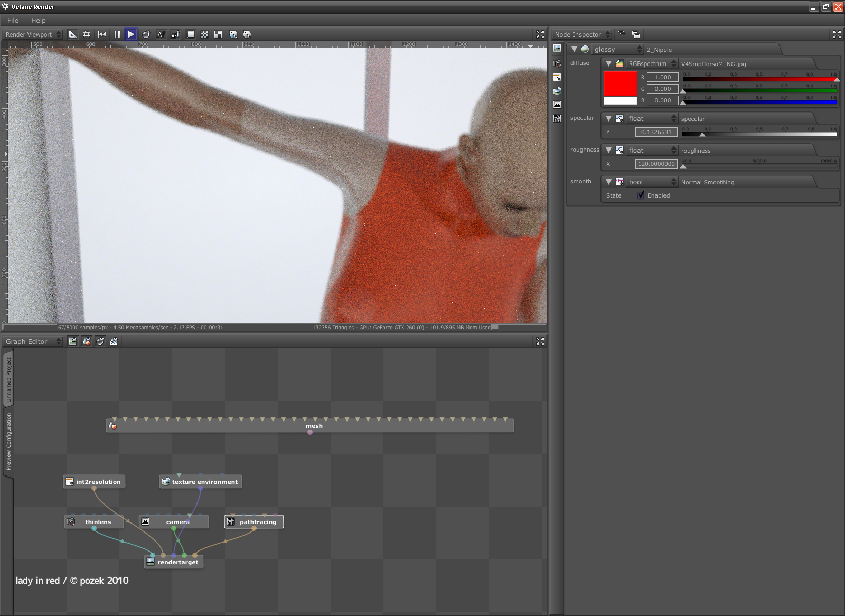Click the B value input field
This screenshot has height=616, width=845.
662,100
